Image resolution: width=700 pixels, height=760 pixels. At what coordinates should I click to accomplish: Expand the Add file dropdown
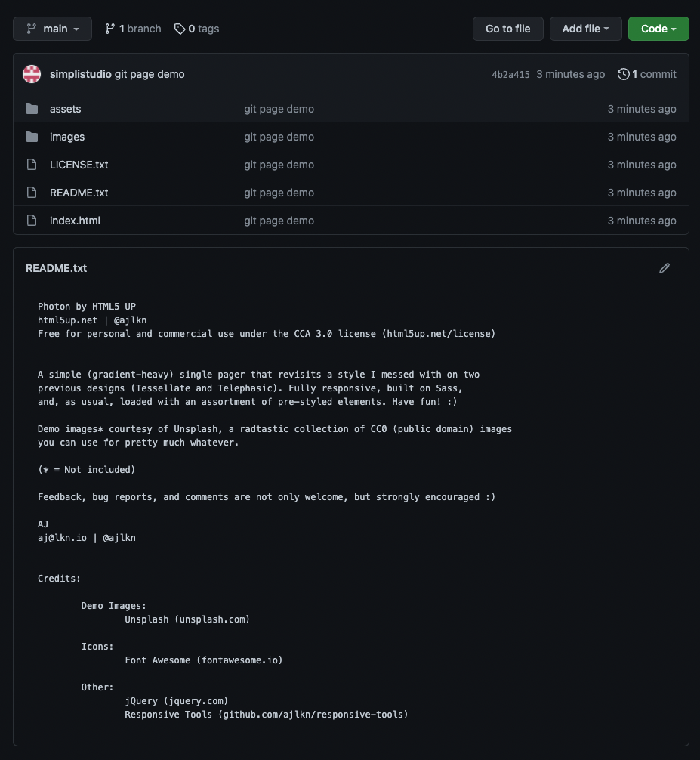pyautogui.click(x=585, y=29)
